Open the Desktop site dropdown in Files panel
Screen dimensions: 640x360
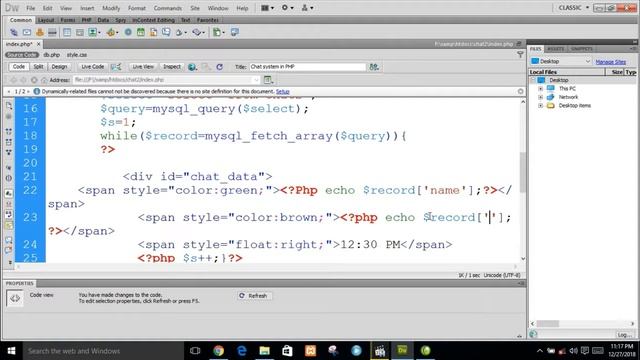click(x=561, y=61)
